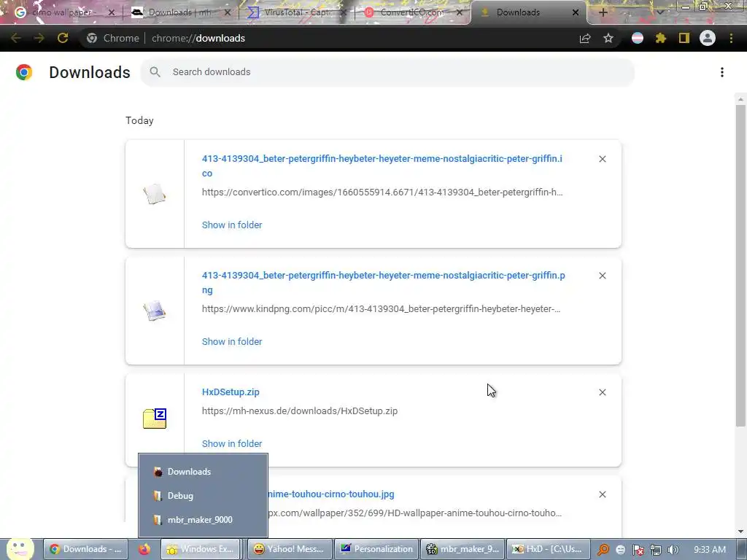The image size is (747, 560).
Task: Focus the Search downloads field
Action: (387, 72)
